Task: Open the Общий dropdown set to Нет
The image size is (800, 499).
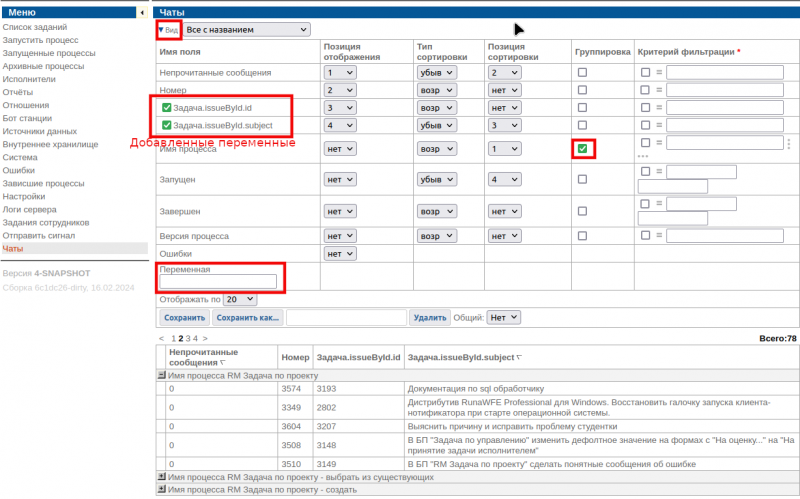Action: [x=504, y=317]
